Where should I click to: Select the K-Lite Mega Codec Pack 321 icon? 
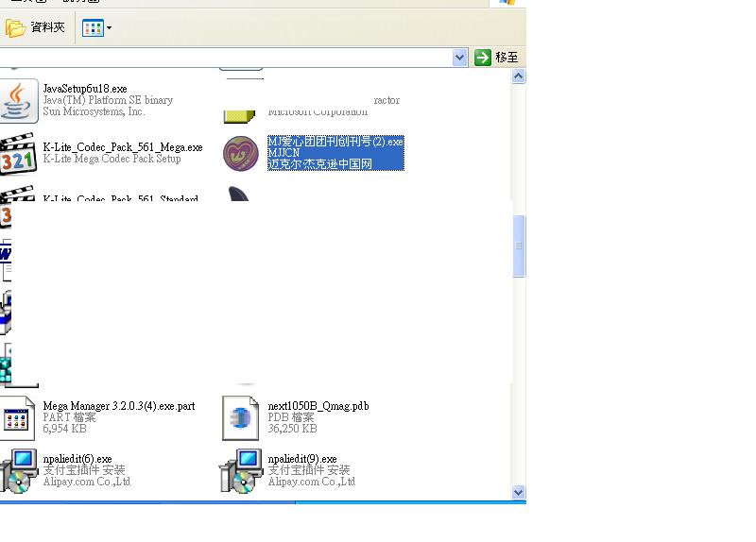[x=17, y=156]
